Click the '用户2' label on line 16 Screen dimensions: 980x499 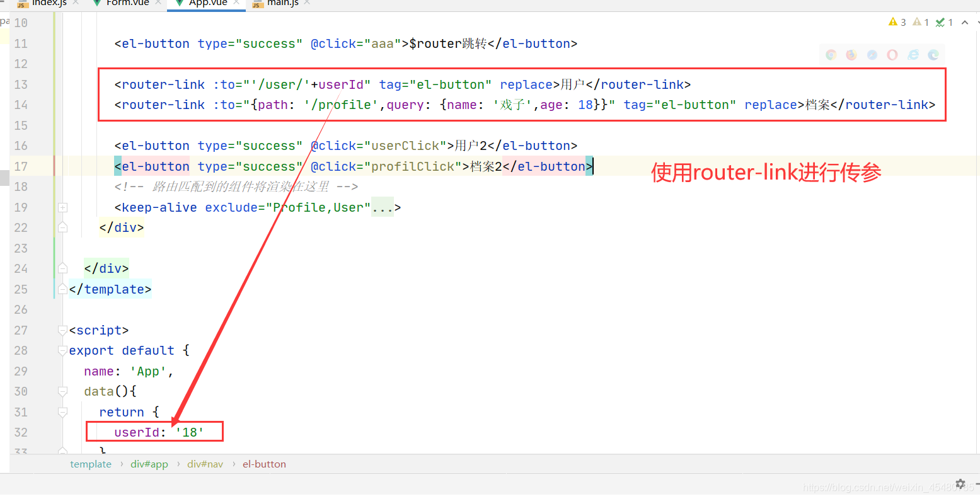[471, 146]
